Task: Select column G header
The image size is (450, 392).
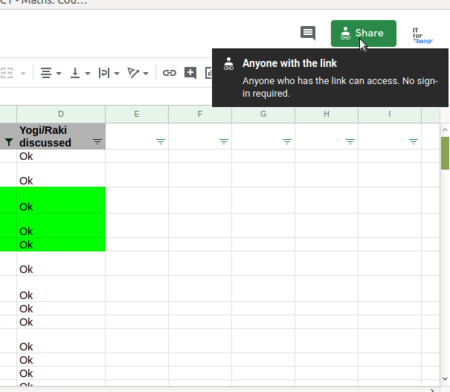Action: click(263, 114)
